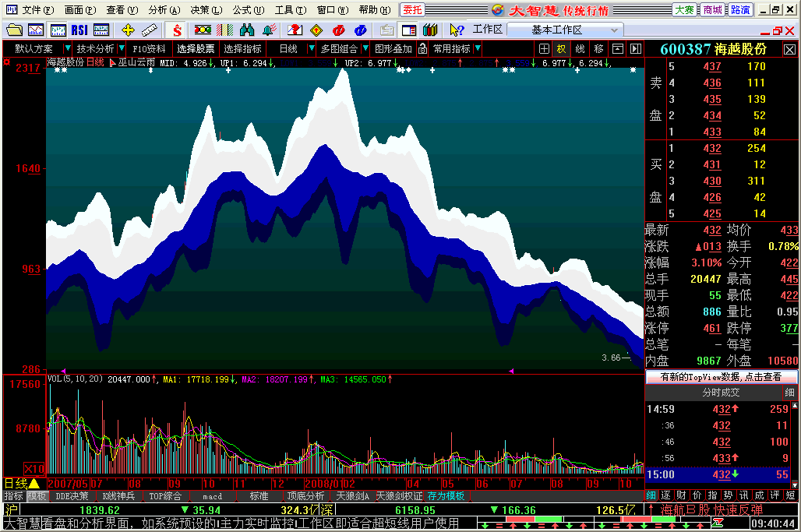Click 存为模板 save template link

coord(446,495)
